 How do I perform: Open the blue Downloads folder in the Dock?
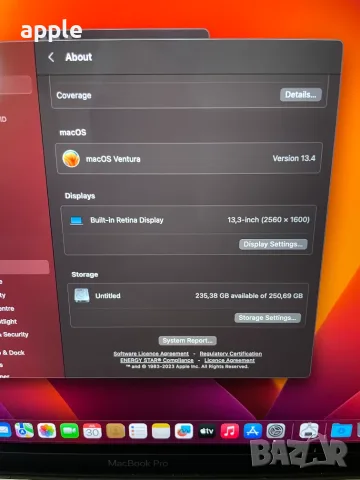click(341, 430)
